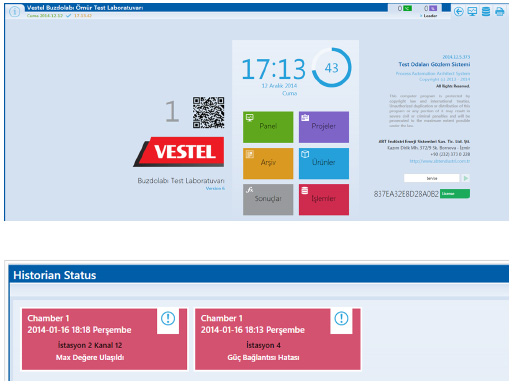Open the Max Değere Ulaşıldı alarm card

[104, 339]
